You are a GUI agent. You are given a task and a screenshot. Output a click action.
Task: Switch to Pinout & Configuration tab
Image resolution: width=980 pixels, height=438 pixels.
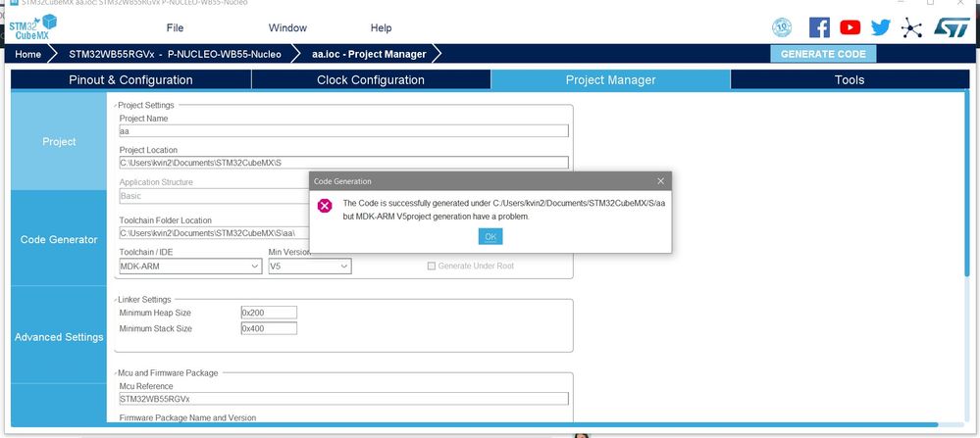point(130,80)
